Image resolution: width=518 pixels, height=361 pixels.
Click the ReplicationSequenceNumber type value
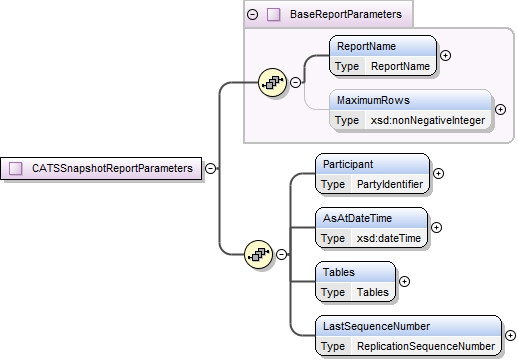pos(426,346)
